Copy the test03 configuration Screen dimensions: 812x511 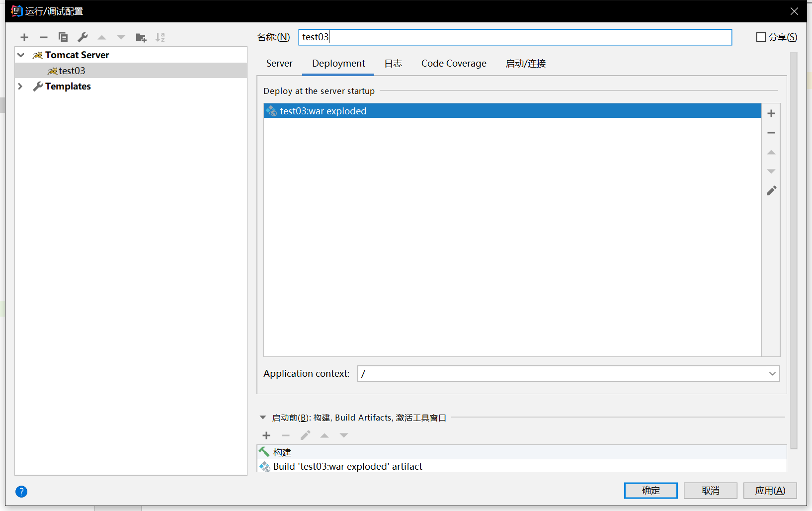[x=63, y=37]
